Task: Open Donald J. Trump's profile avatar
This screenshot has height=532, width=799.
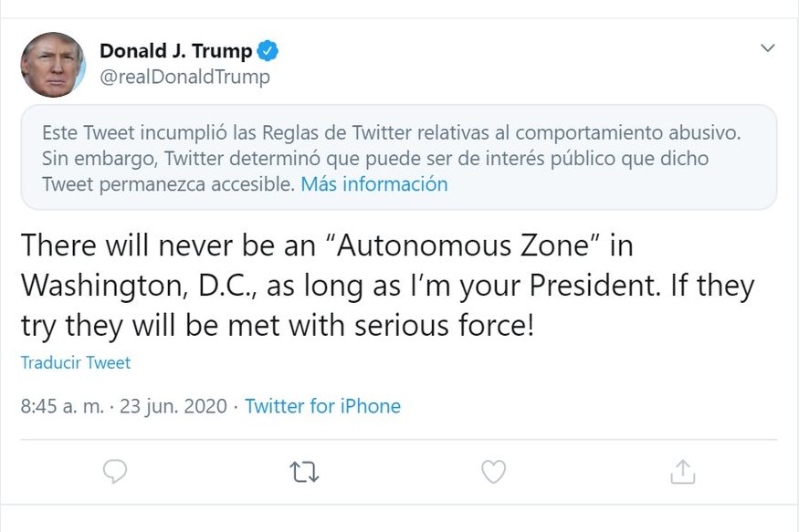Action: 53,65
